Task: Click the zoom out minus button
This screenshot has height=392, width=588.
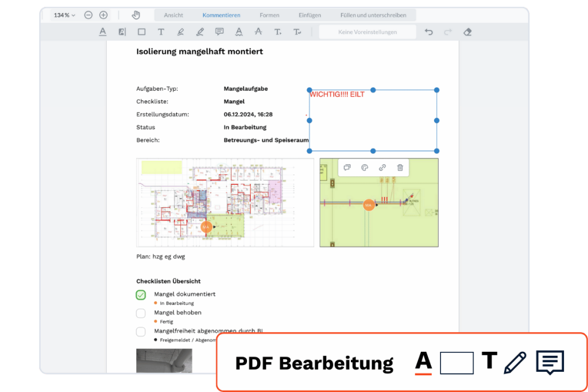Action: [x=88, y=15]
